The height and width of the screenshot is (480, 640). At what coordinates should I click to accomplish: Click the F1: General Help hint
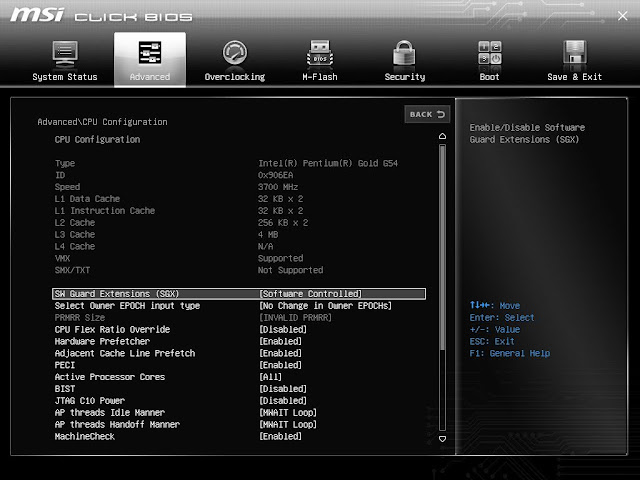510,353
